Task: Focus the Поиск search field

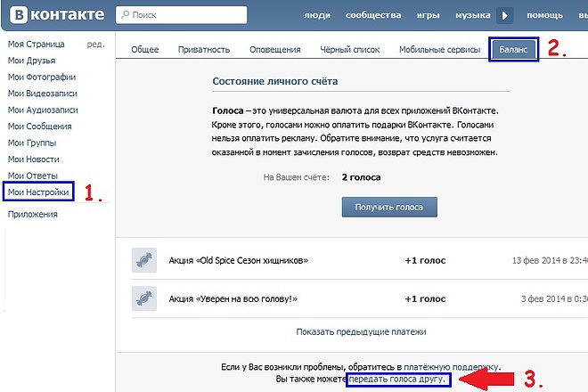Action: coord(181,15)
